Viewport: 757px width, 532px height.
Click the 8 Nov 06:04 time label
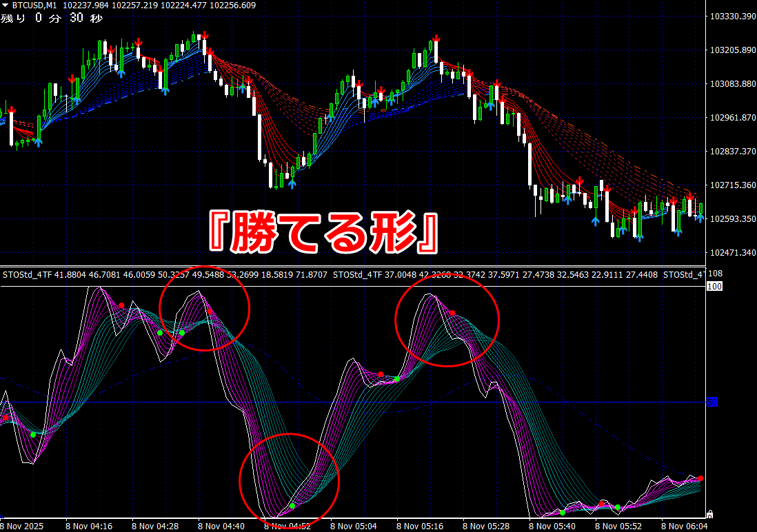click(684, 526)
